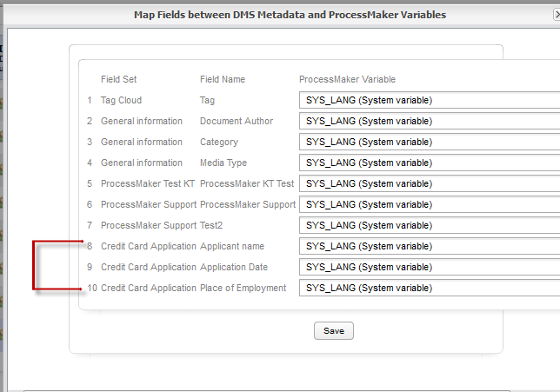Open variable dropdown in row 6
Viewport: 560px width, 392px height.
click(430, 204)
